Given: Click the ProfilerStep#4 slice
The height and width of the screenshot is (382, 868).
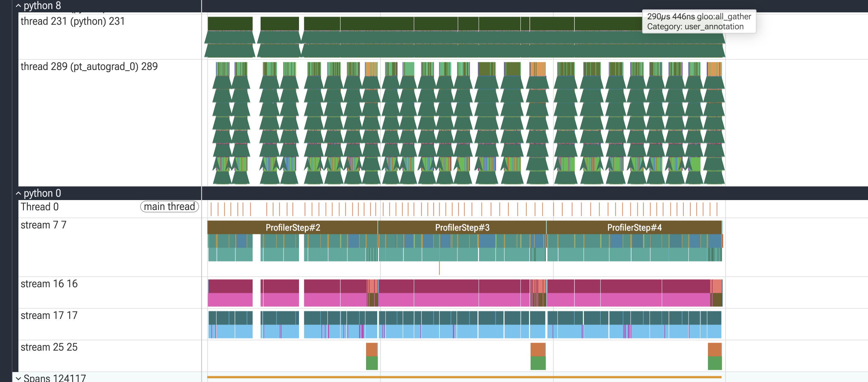Looking at the screenshot, I should pos(634,228).
